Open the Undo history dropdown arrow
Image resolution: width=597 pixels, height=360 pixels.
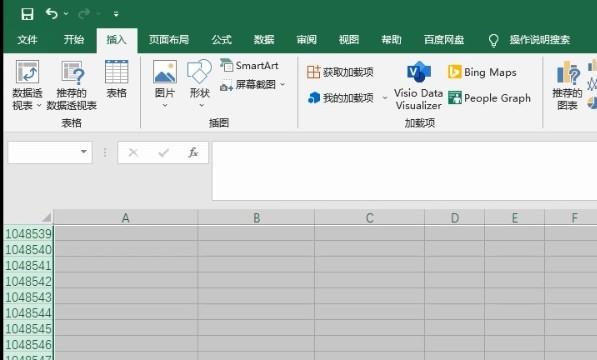tap(66, 14)
